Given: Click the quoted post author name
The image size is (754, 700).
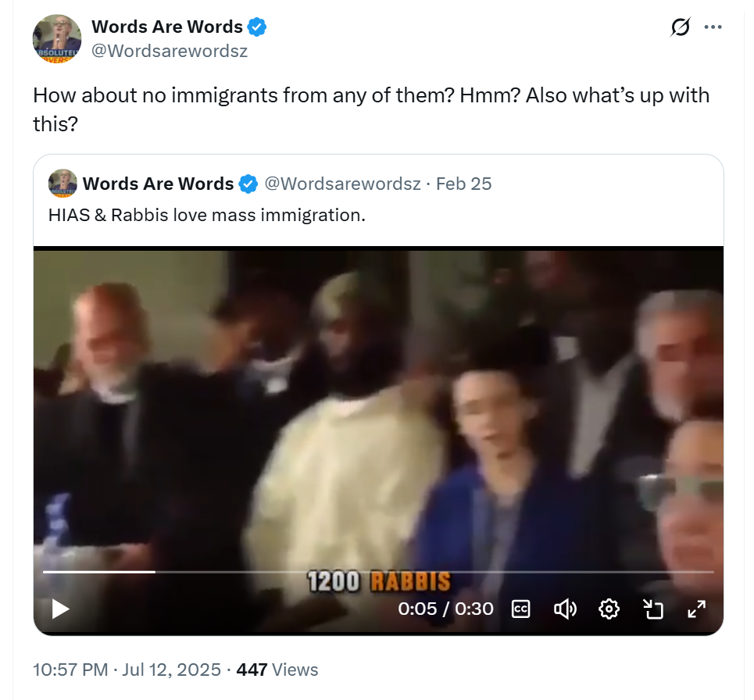Looking at the screenshot, I should (x=158, y=184).
